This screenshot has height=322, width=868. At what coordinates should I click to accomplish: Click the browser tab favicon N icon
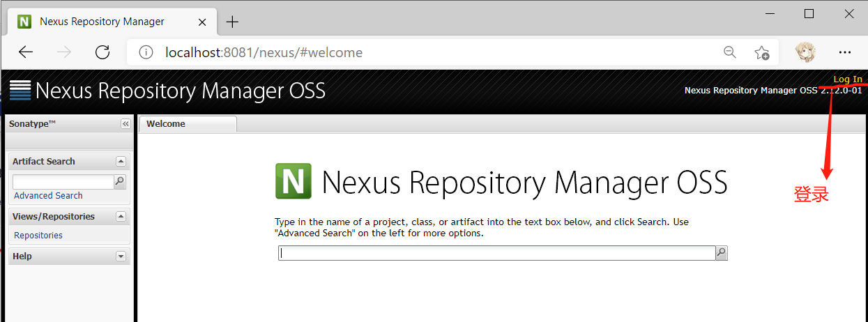pyautogui.click(x=24, y=22)
